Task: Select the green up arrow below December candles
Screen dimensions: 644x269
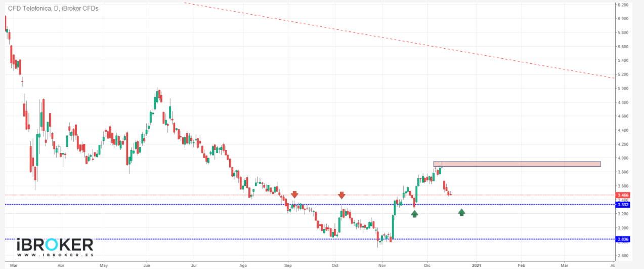Action: (461, 212)
